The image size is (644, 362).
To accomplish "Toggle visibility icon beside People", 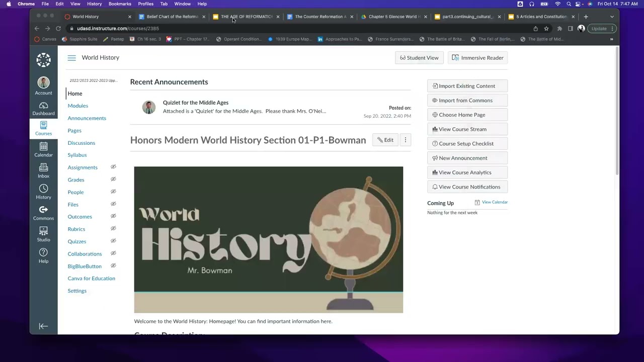I will (x=113, y=192).
